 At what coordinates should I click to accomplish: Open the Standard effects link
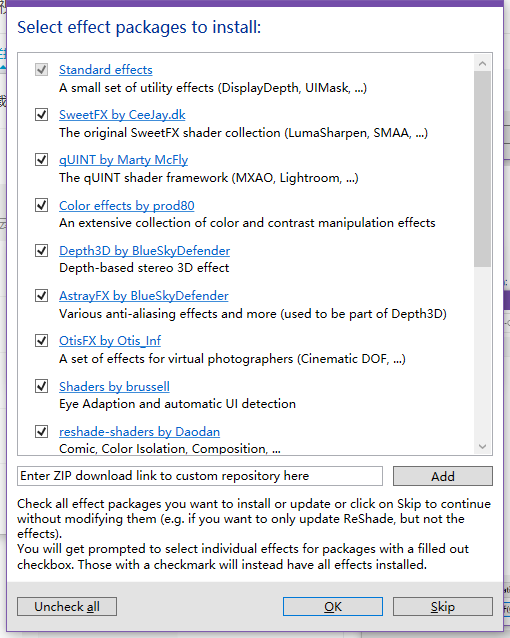(106, 70)
